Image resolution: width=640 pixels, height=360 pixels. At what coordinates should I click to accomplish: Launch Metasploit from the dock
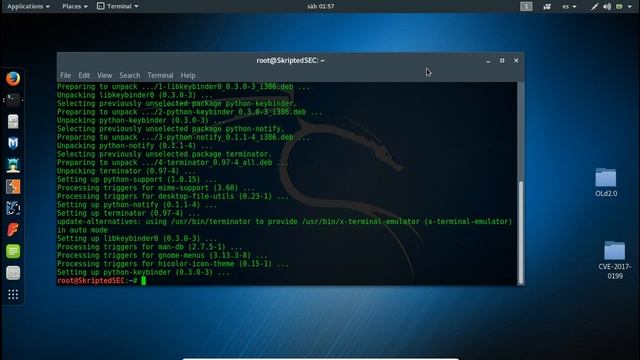click(x=13, y=143)
